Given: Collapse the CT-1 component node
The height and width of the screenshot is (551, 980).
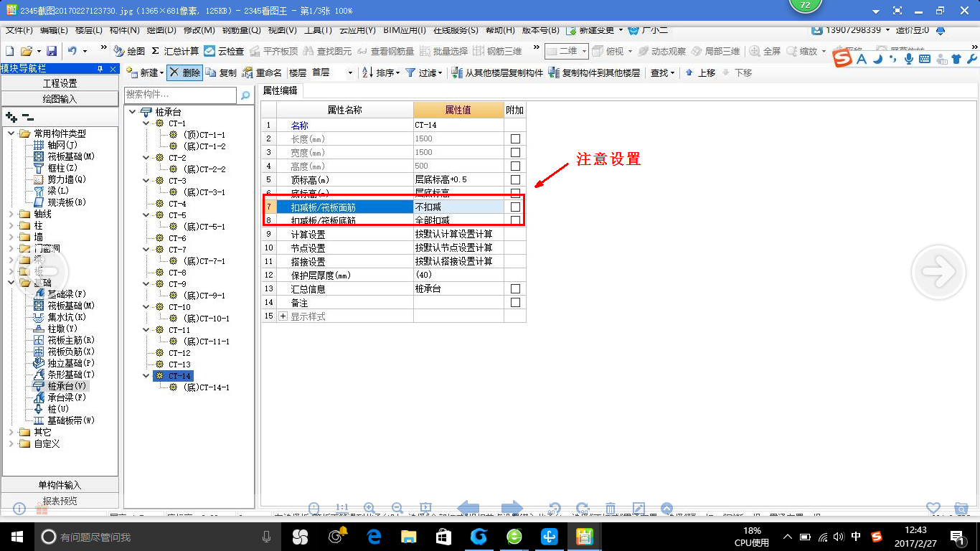Looking at the screenshot, I should click(x=146, y=123).
